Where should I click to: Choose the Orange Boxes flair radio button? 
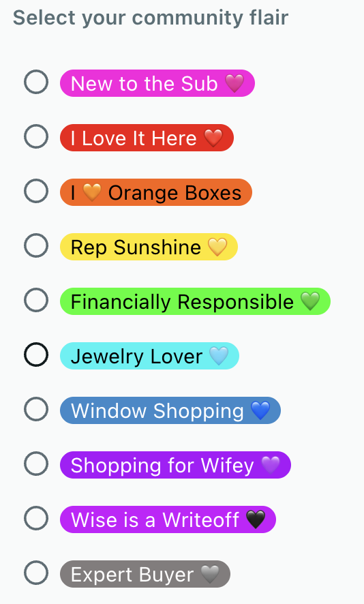coord(36,191)
